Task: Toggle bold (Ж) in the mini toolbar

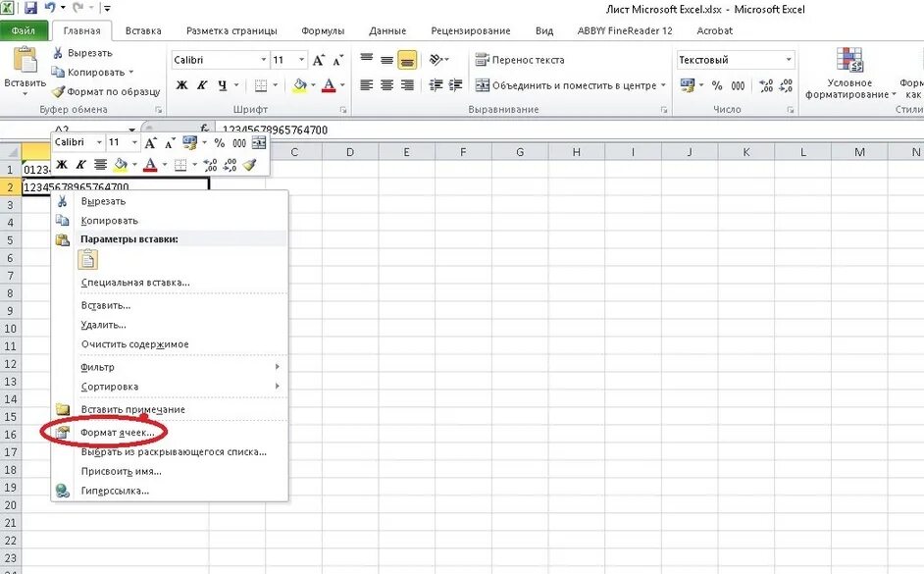Action: (62, 165)
